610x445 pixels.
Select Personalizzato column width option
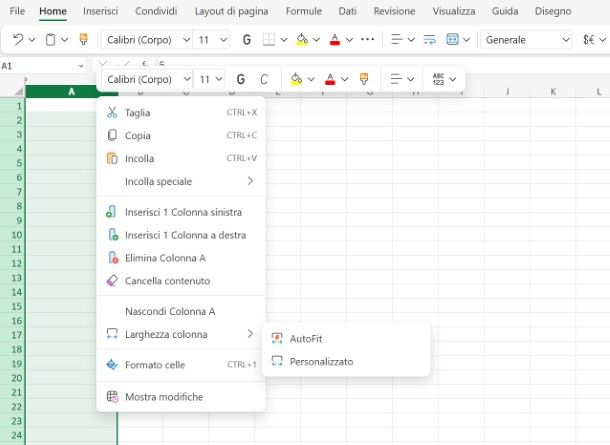coord(346,362)
